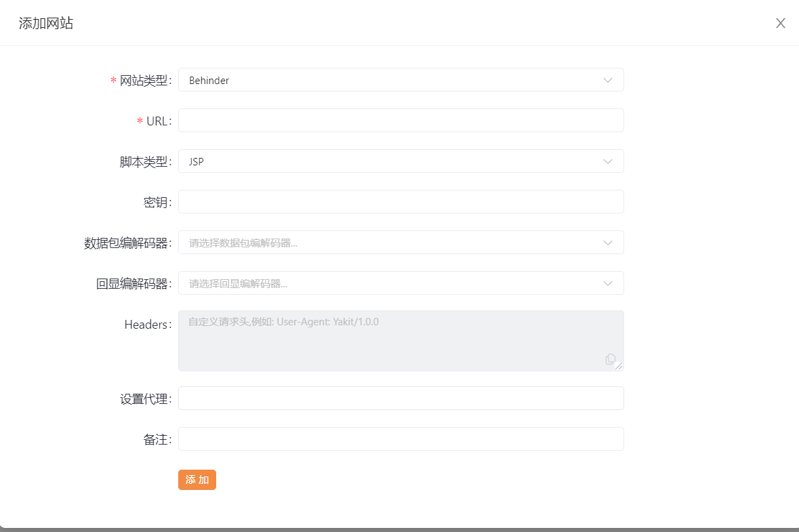Click the resize handle of Headers textarea

pyautogui.click(x=619, y=367)
